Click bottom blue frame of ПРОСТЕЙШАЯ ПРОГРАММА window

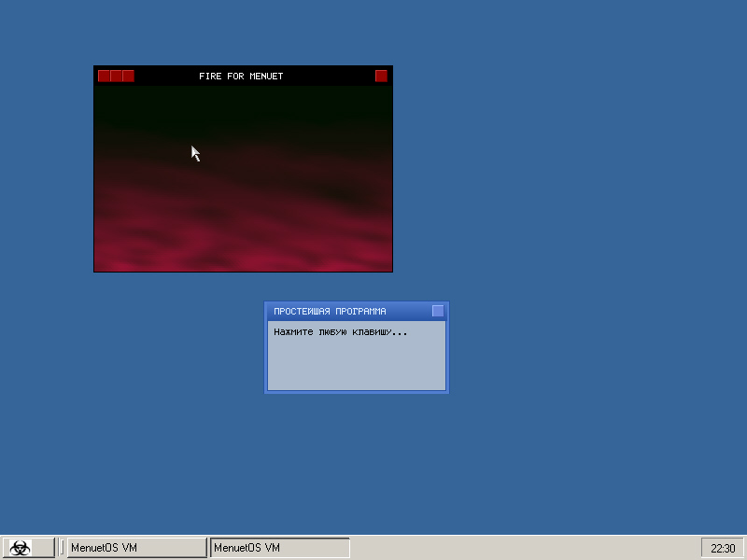pyautogui.click(x=356, y=391)
